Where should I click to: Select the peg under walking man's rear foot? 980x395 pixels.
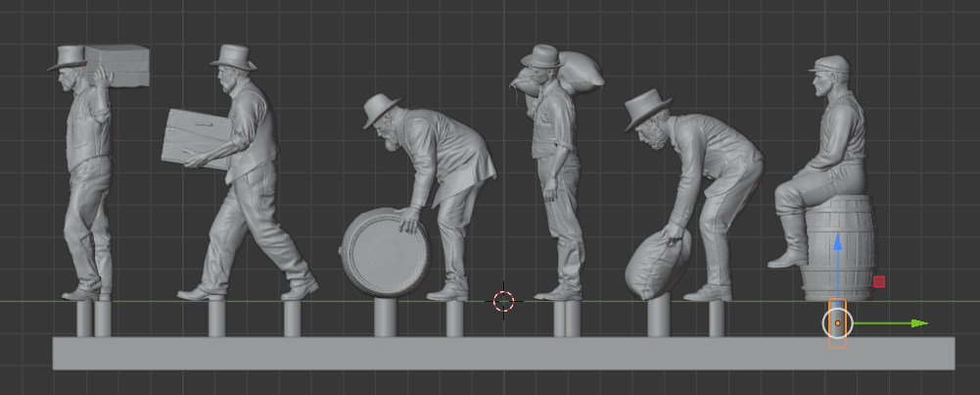click(293, 319)
